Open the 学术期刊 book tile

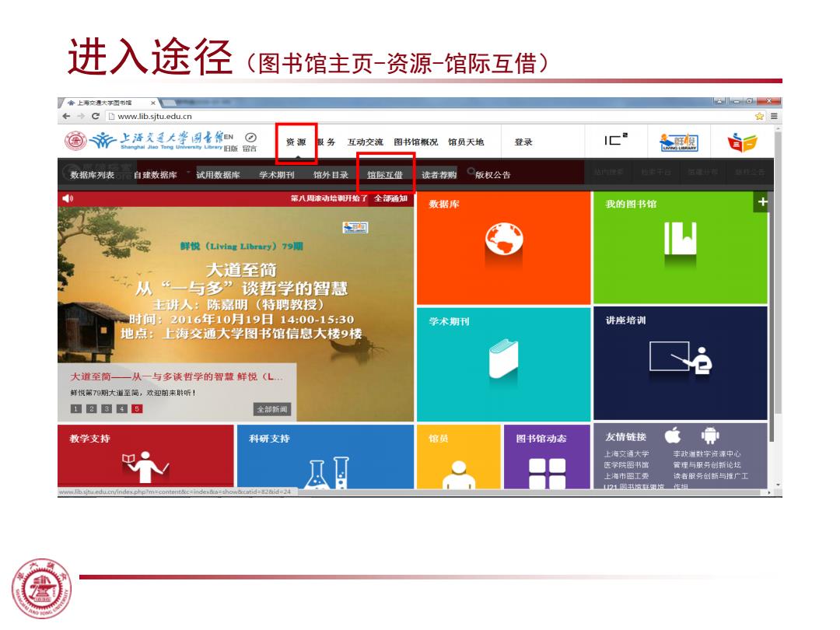[x=503, y=364]
